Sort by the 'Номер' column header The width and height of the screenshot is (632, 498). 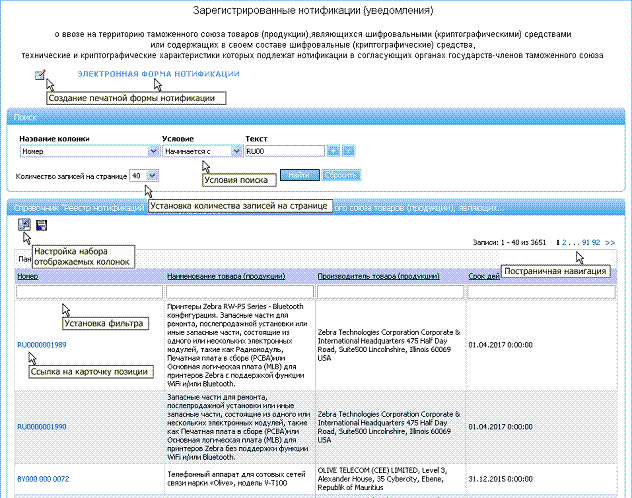point(28,276)
